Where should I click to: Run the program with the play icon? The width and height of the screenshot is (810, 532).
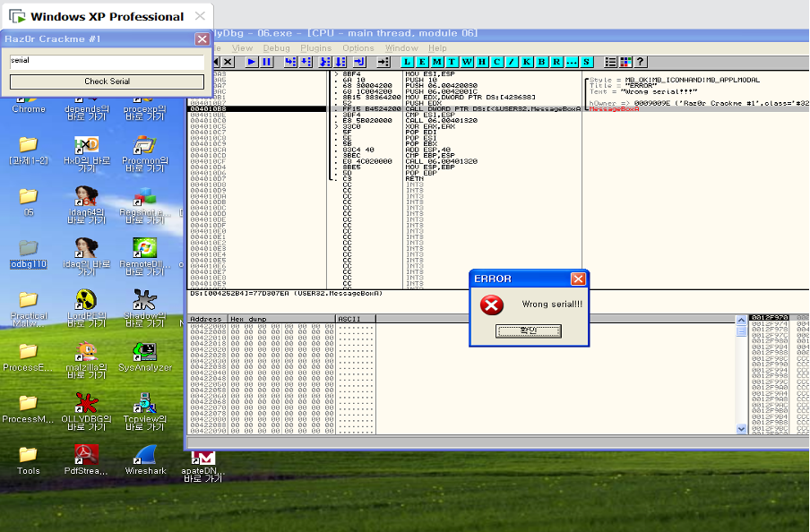point(252,62)
